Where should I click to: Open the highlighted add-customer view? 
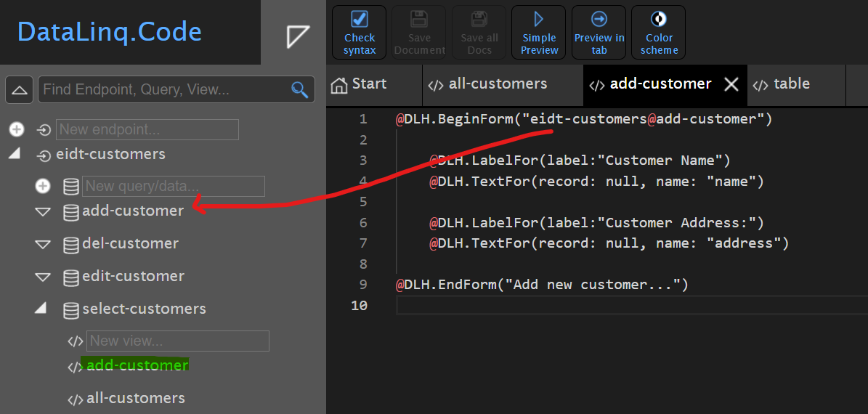pyautogui.click(x=137, y=365)
